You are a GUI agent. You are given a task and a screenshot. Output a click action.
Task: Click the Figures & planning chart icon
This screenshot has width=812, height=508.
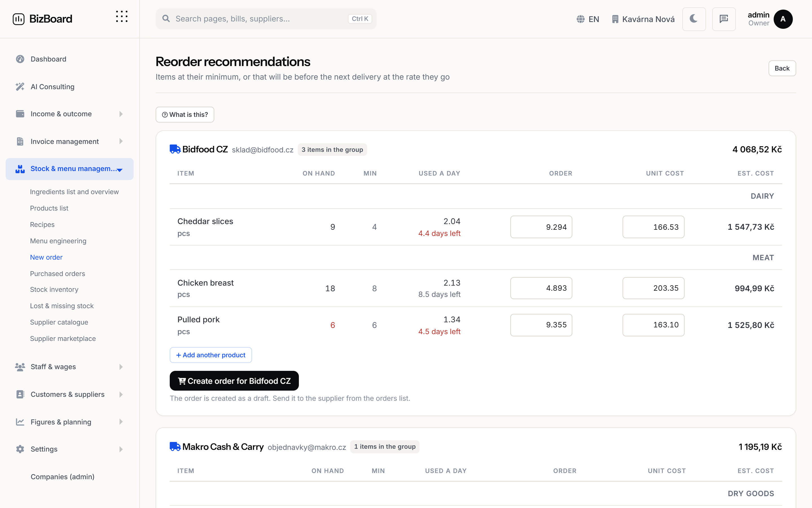(20, 422)
